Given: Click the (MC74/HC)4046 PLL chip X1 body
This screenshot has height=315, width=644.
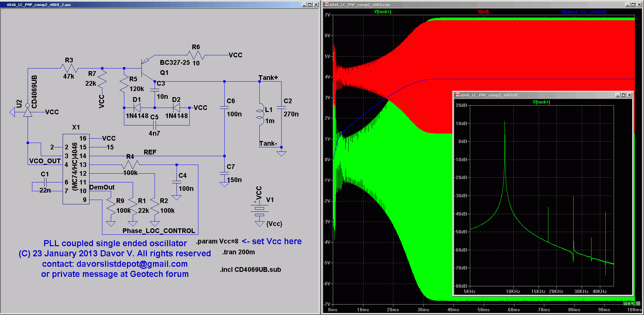Looking at the screenshot, I should pyautogui.click(x=76, y=169).
